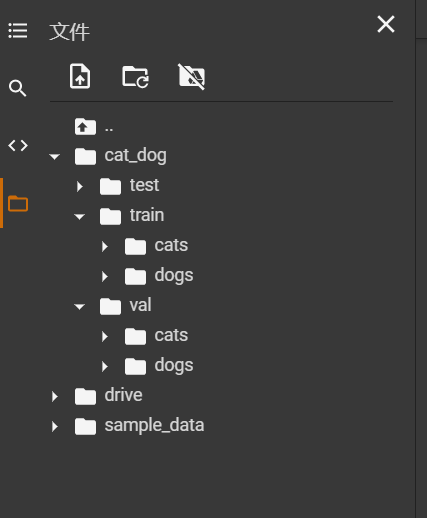Collapse the train folder arrow
The image size is (427, 518).
click(x=79, y=217)
